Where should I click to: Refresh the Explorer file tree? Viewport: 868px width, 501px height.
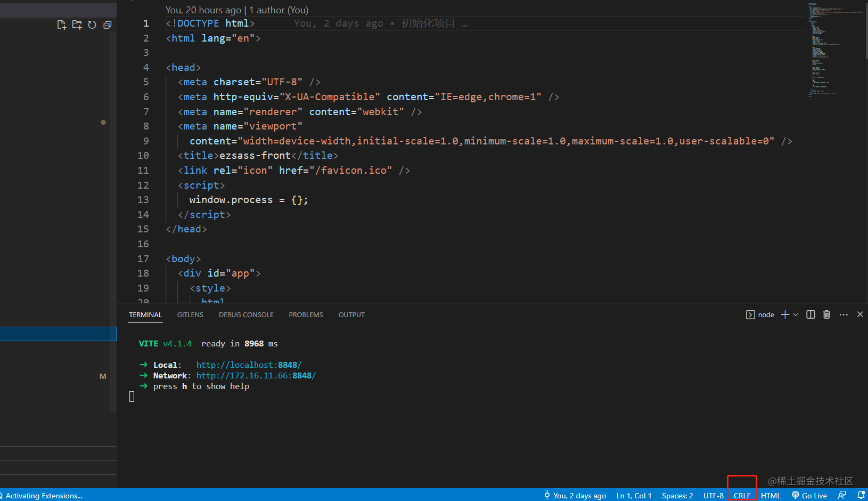92,25
